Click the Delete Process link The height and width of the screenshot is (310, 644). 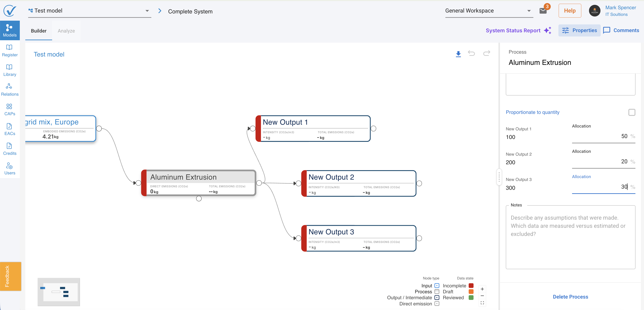[x=570, y=297]
